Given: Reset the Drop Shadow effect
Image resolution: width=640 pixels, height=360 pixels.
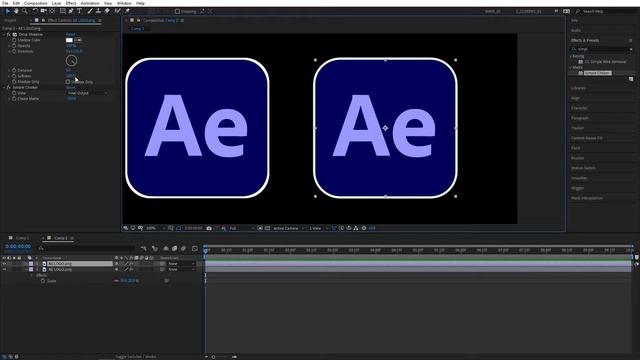Looking at the screenshot, I should [x=71, y=34].
